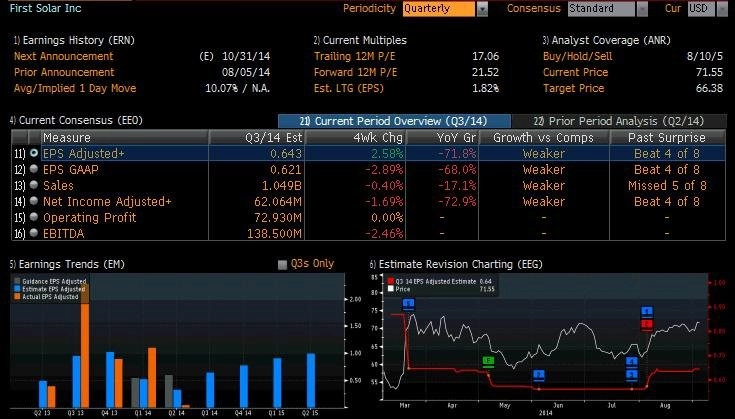The width and height of the screenshot is (735, 419).
Task: Click the blue event marker in March
Action: 408,304
